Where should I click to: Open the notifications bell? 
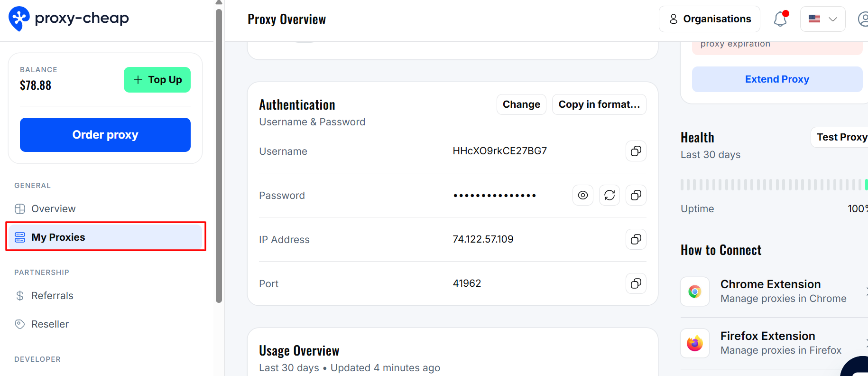pos(781,19)
